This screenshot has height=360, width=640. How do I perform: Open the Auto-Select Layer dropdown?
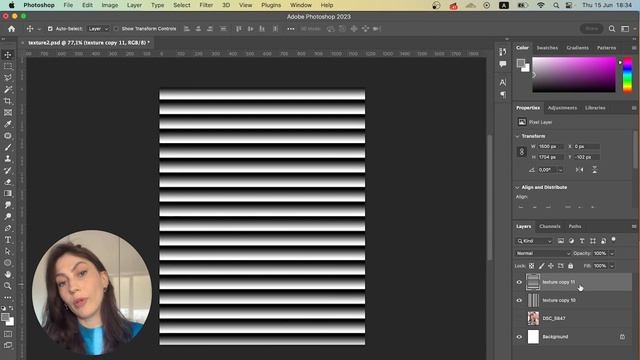(98, 29)
